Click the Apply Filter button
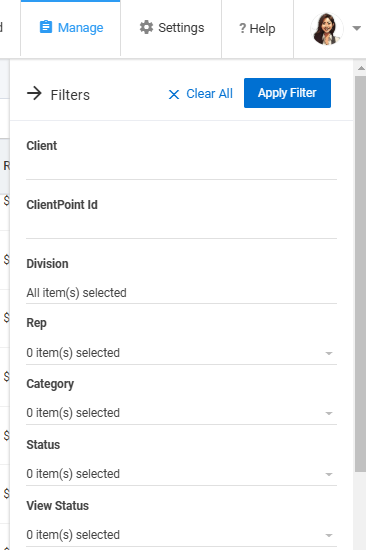Viewport: 366px width, 550px height. pos(287,93)
